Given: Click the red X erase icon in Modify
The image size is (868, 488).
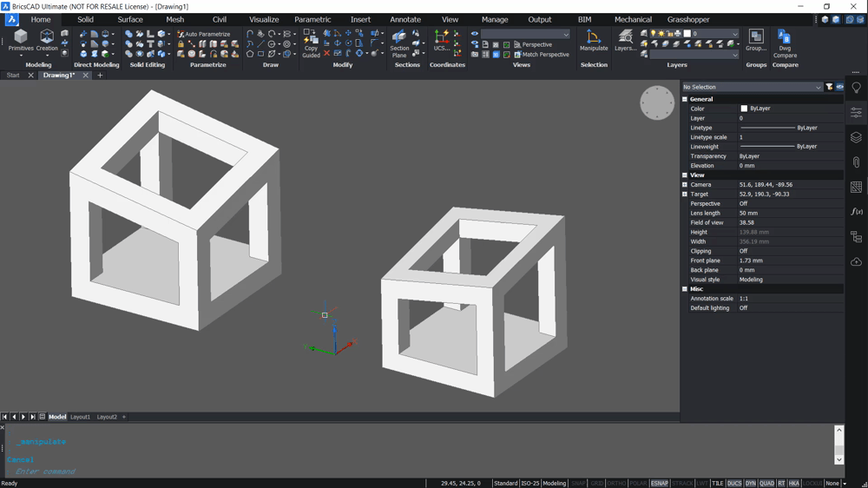Looking at the screenshot, I should [x=326, y=53].
